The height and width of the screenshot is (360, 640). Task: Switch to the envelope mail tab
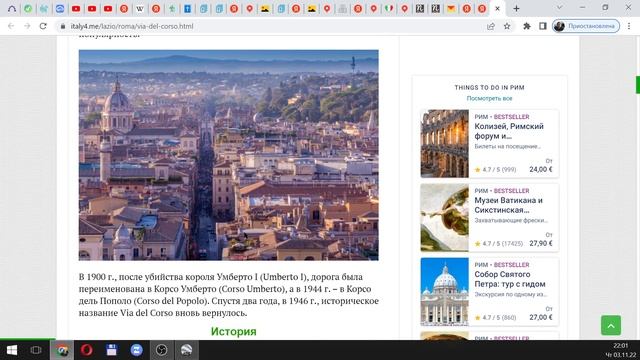(x=451, y=8)
